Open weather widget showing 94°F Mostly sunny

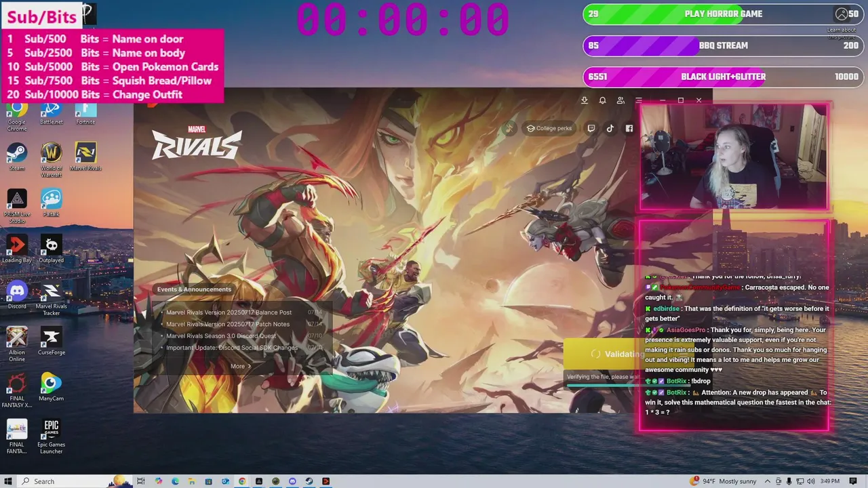pyautogui.click(x=723, y=481)
